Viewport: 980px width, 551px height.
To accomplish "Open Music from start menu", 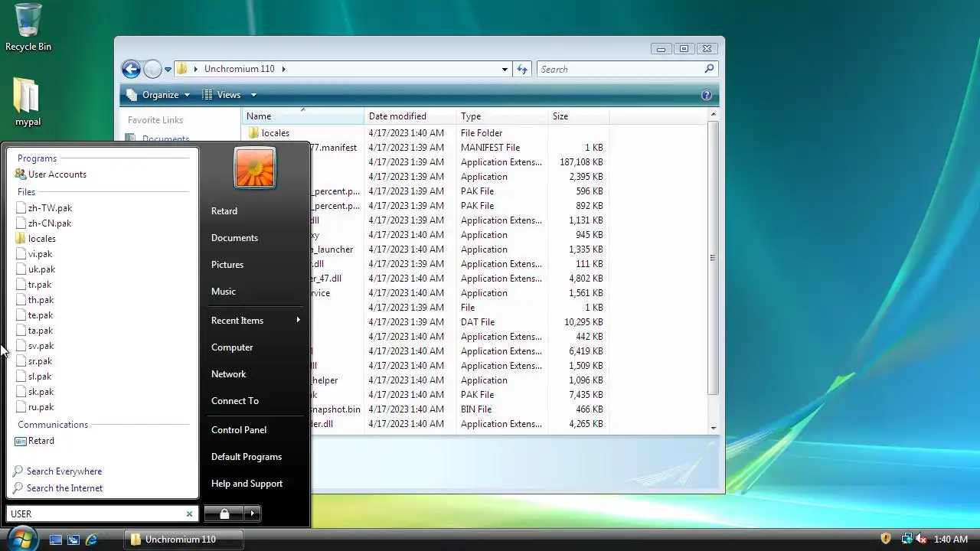I will (x=224, y=292).
